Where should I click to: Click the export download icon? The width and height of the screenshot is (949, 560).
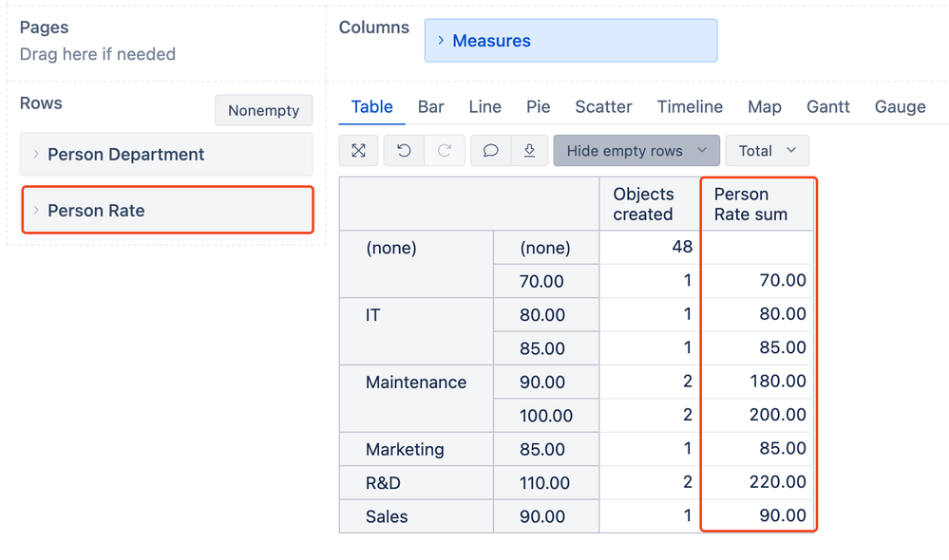(529, 151)
